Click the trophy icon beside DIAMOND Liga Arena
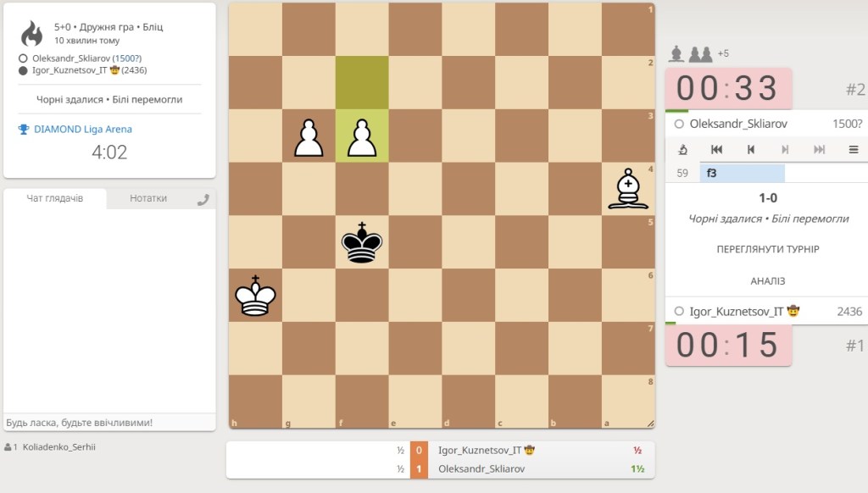Screen dimensions: 868x493 coord(23,129)
